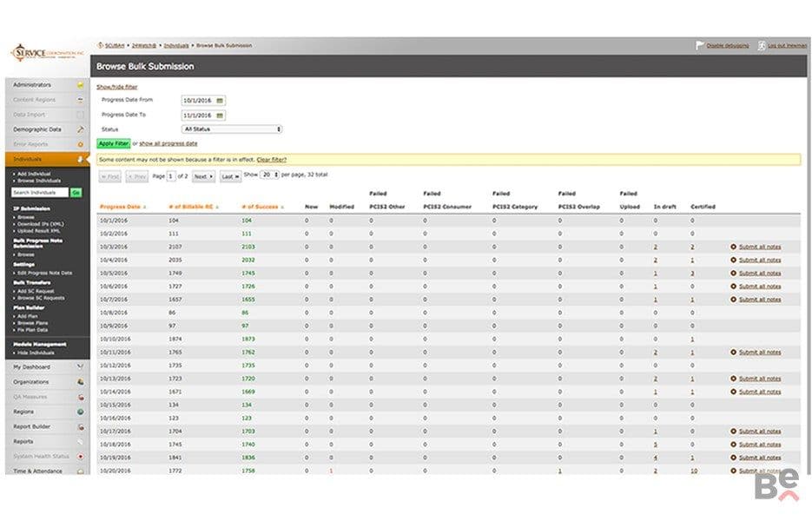Click Download IPs (XML) link
The width and height of the screenshot is (812, 521).
point(41,224)
